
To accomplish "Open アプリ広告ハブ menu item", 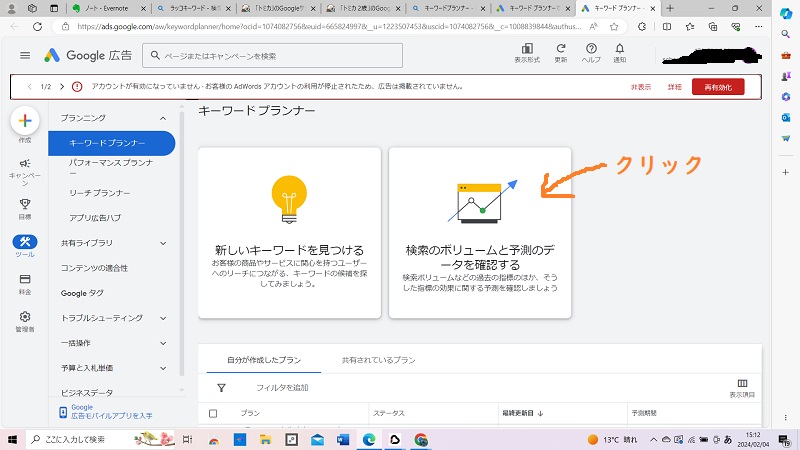I will tap(95, 218).
